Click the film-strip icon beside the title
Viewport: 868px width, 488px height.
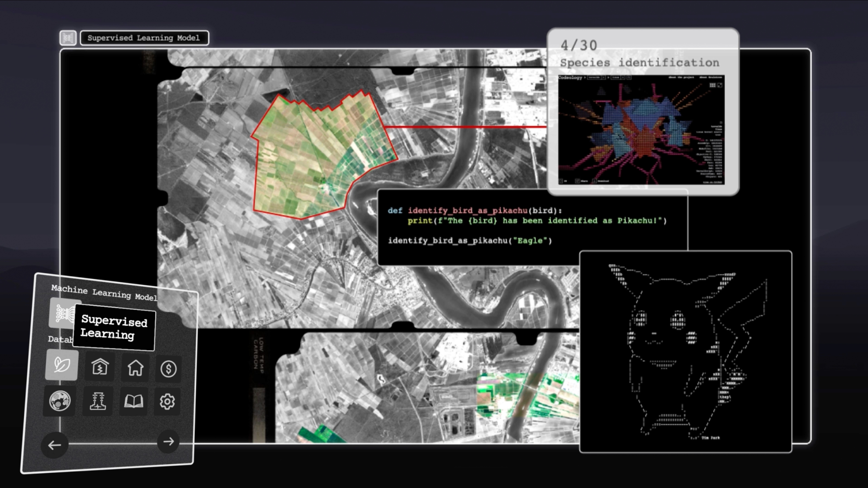point(68,38)
